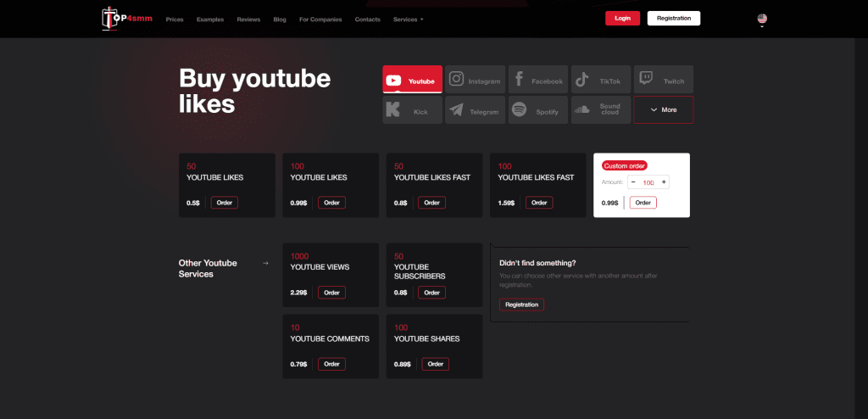The height and width of the screenshot is (419, 868).
Task: Select the Instagram platform tile
Action: (x=475, y=79)
